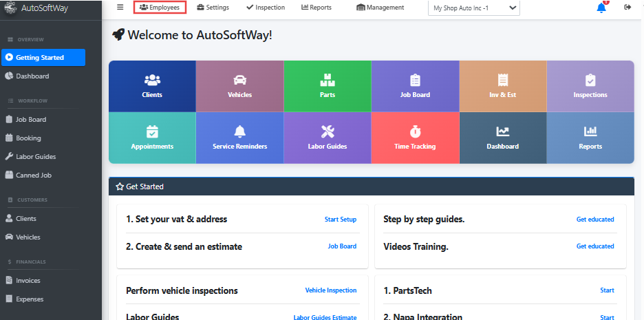
Task: Select the Parts tile
Action: (328, 86)
